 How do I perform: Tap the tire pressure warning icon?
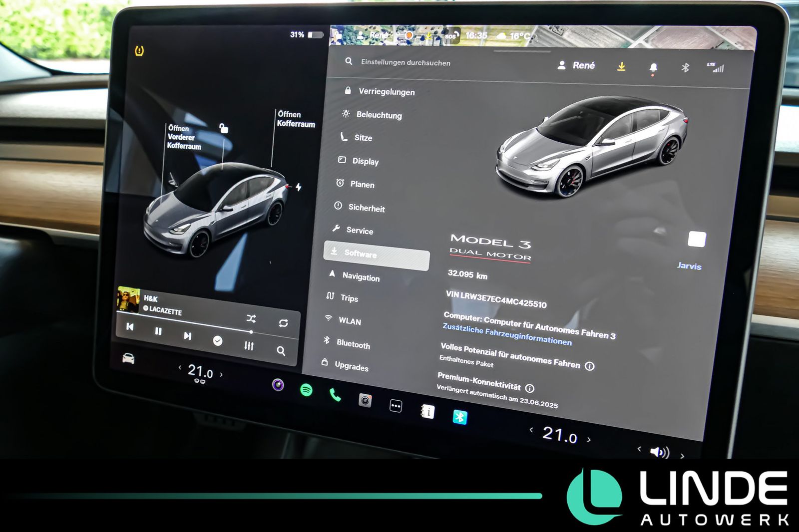point(139,50)
